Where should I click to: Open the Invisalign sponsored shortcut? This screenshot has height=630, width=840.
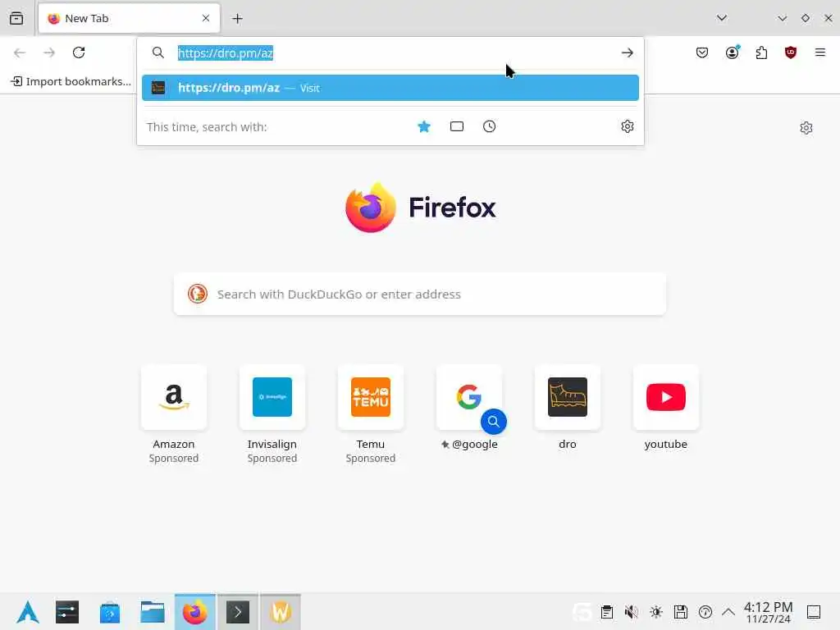click(272, 398)
